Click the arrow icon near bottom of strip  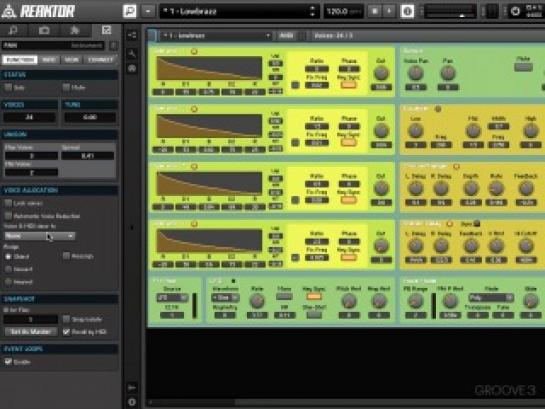coord(132,387)
